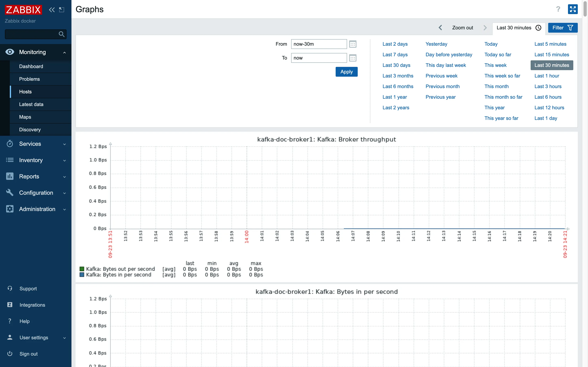Click the filter icon to open filters

click(x=571, y=28)
